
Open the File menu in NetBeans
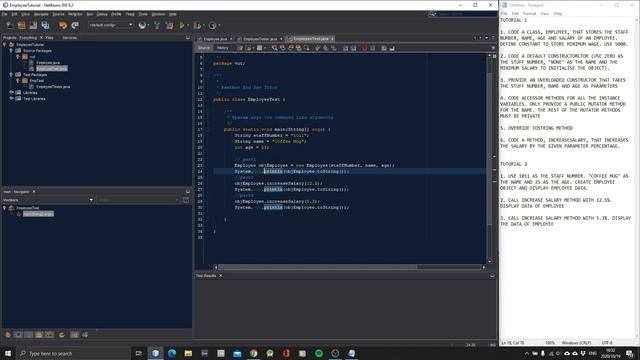4,14
